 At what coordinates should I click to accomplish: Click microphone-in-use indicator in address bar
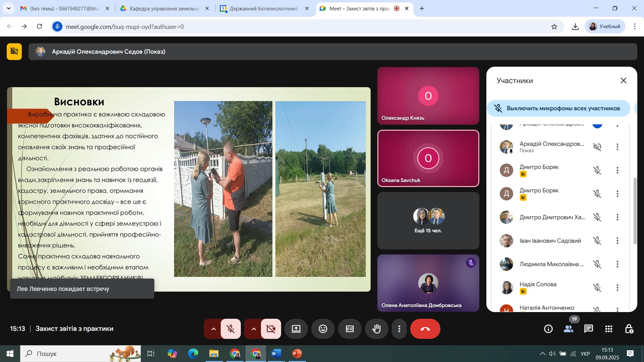point(57,26)
